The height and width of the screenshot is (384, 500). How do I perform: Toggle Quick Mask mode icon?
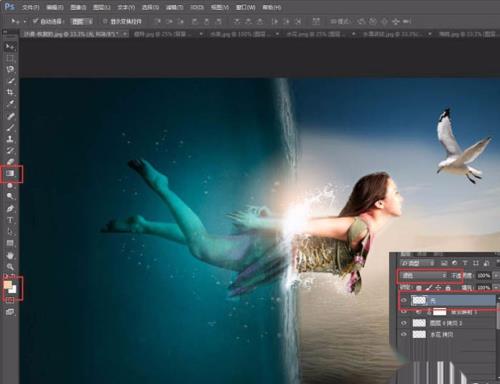tap(10, 300)
